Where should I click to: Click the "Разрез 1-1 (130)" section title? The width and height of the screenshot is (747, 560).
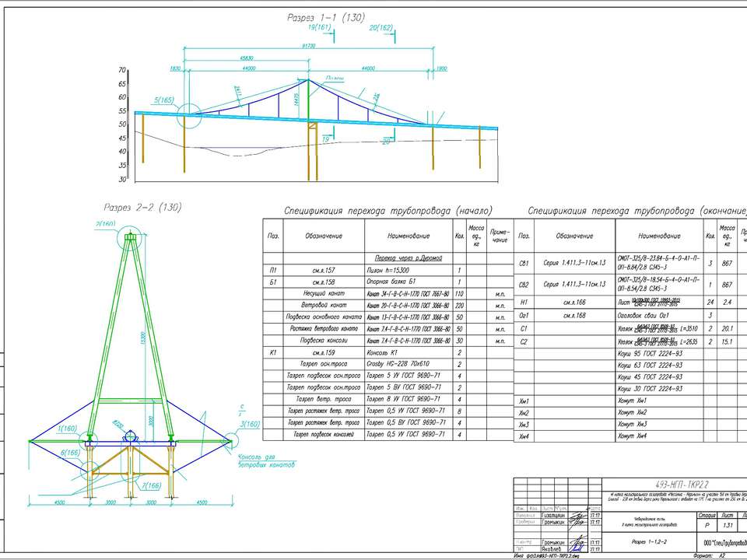click(x=326, y=17)
